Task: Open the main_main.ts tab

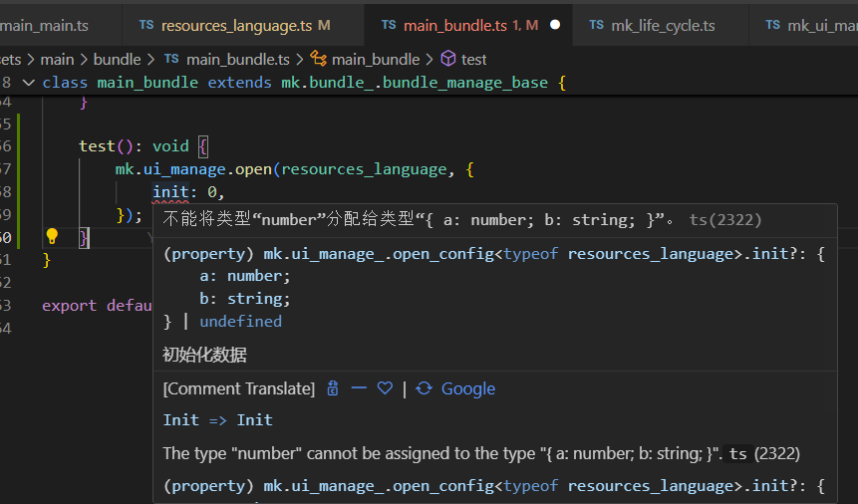Action: [46, 25]
